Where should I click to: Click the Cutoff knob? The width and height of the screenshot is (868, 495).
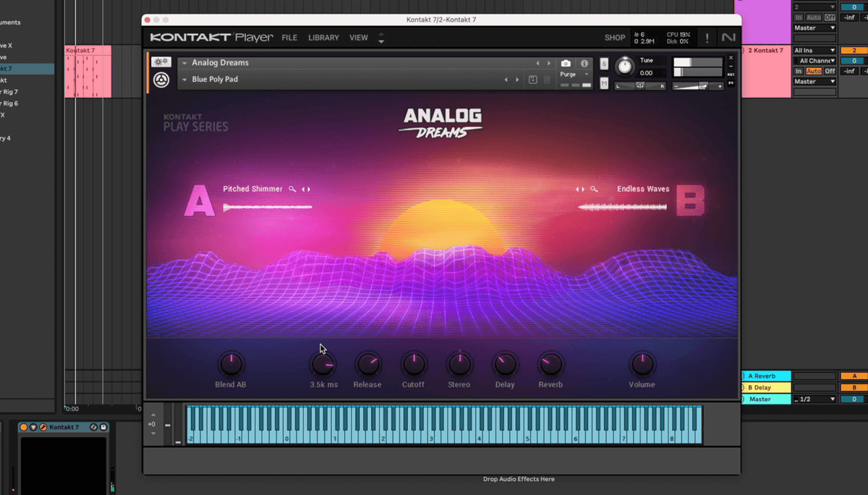tap(414, 364)
